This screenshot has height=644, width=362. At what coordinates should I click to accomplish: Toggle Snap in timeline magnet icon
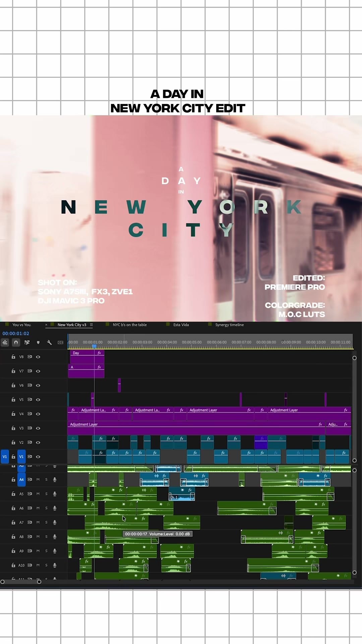pyautogui.click(x=16, y=342)
